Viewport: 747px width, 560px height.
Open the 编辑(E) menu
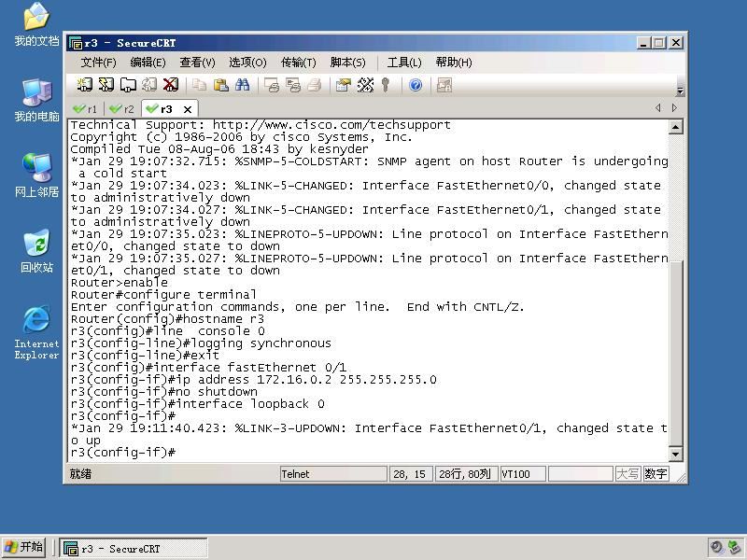tap(148, 63)
